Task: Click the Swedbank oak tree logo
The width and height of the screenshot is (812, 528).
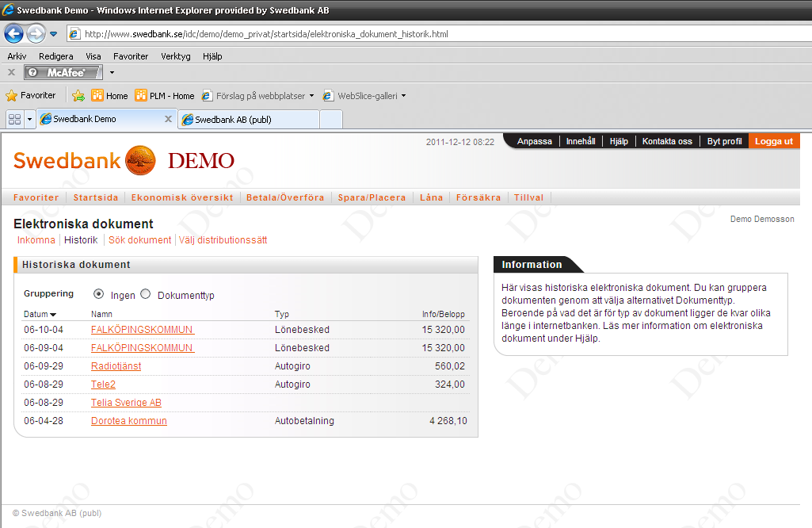Action: click(x=140, y=161)
